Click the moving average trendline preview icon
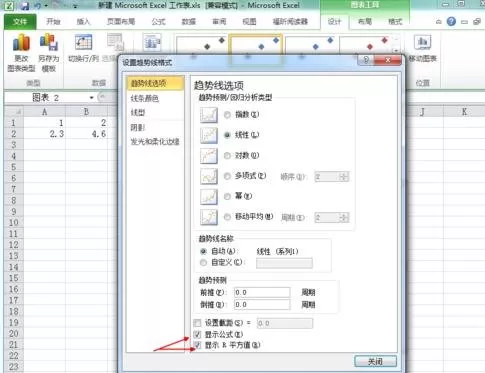The width and height of the screenshot is (485, 373). tap(209, 217)
